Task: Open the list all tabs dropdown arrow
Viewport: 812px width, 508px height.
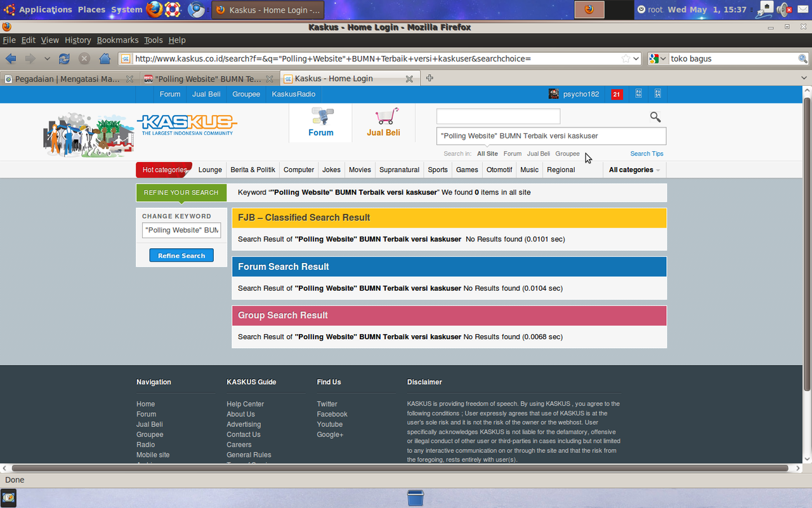Action: pyautogui.click(x=804, y=78)
